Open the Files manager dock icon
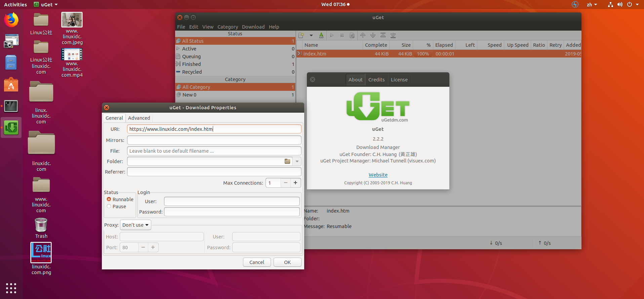 click(x=11, y=63)
